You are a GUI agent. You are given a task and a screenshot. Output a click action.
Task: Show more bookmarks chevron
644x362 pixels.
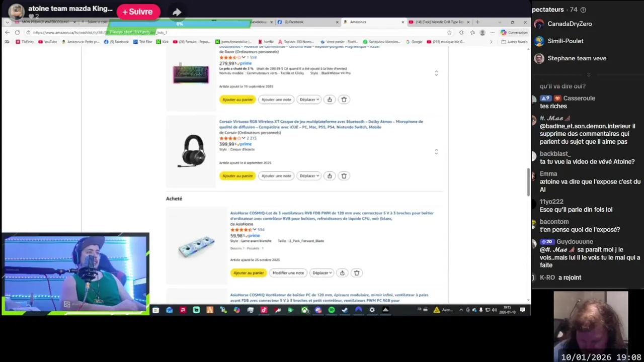pos(491,42)
